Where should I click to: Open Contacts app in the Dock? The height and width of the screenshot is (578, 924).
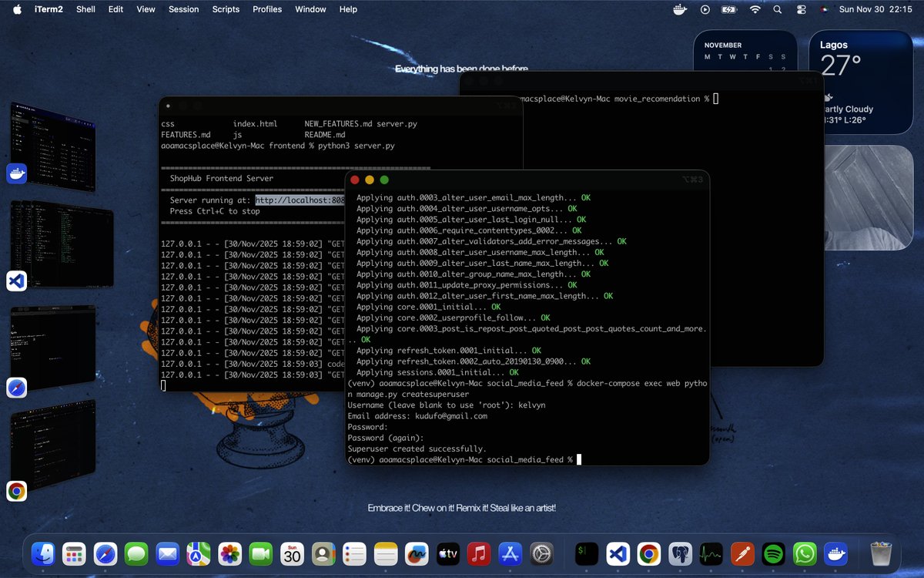coord(323,553)
